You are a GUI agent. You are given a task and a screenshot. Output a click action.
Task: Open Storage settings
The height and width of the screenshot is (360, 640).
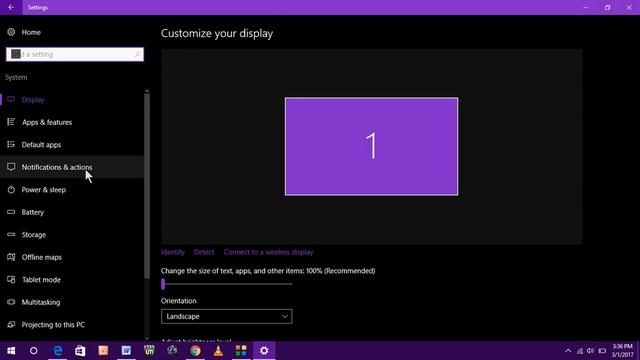click(72, 234)
